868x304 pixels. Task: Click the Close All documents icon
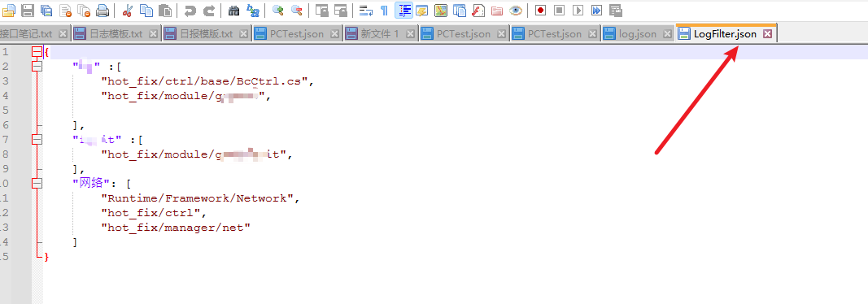(x=84, y=10)
